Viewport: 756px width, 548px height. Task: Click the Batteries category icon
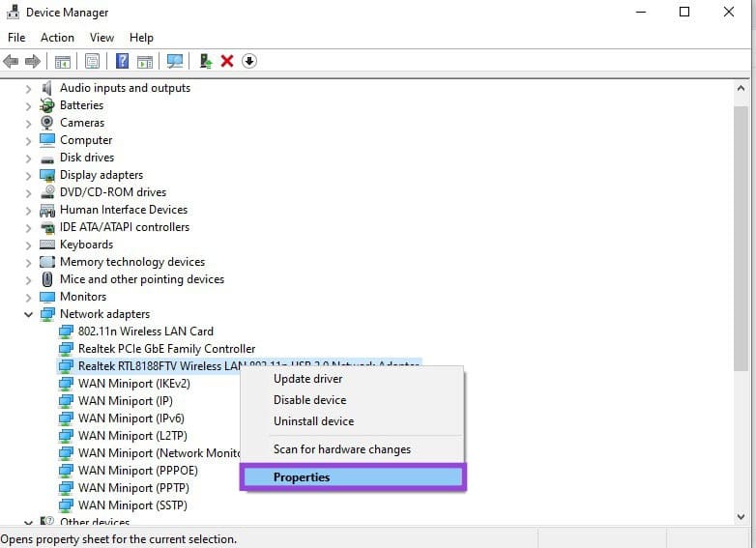[x=46, y=105]
